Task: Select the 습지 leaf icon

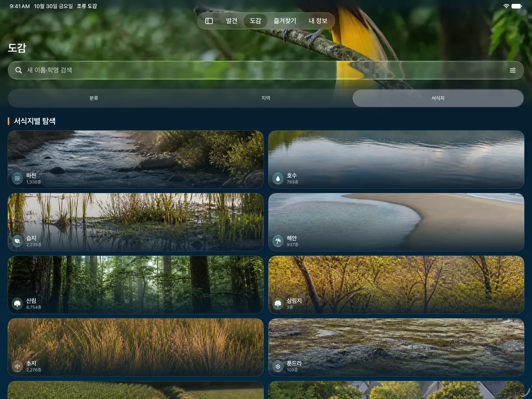Action: (17, 241)
